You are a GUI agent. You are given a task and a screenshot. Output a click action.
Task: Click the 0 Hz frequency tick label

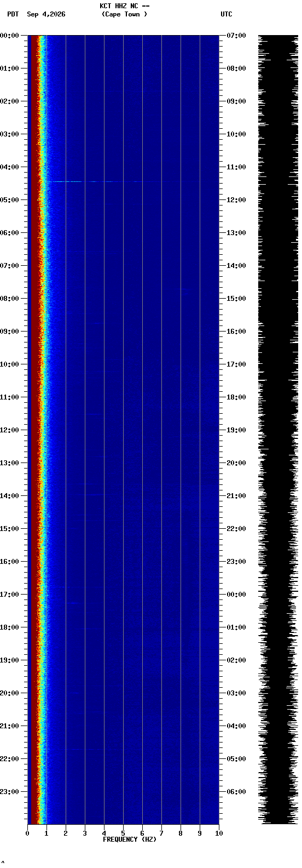click(27, 833)
